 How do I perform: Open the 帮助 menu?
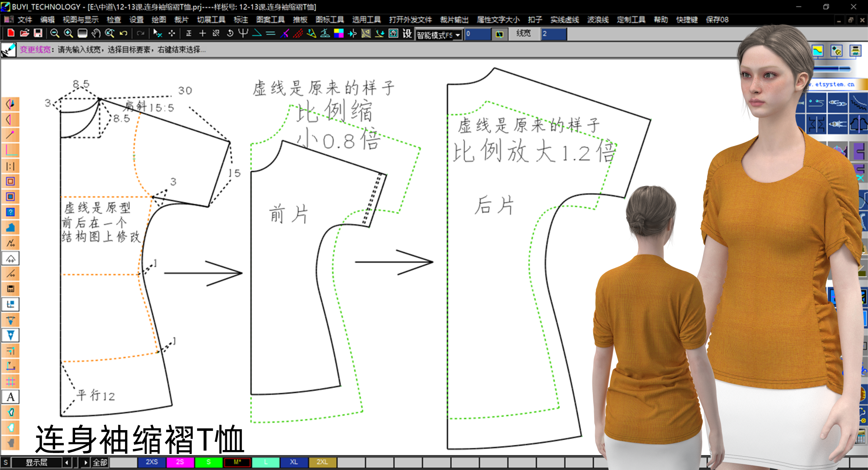661,20
